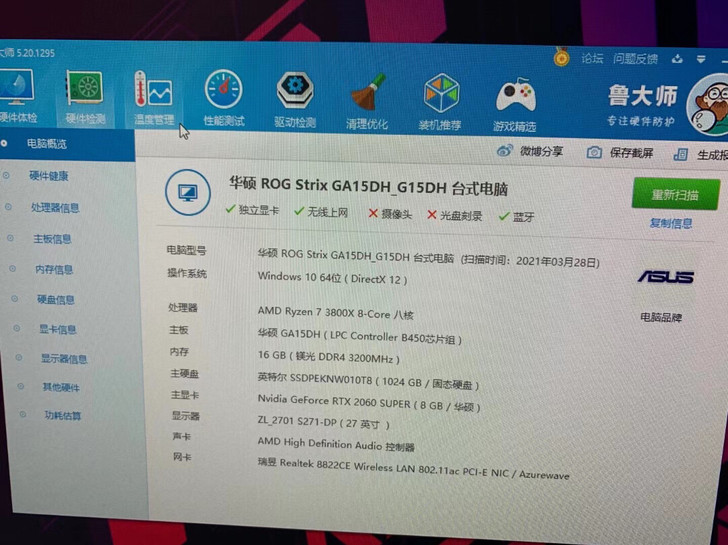This screenshot has width=728, height=545.
Task: Click the round computer monitor icon
Action: coord(188,193)
